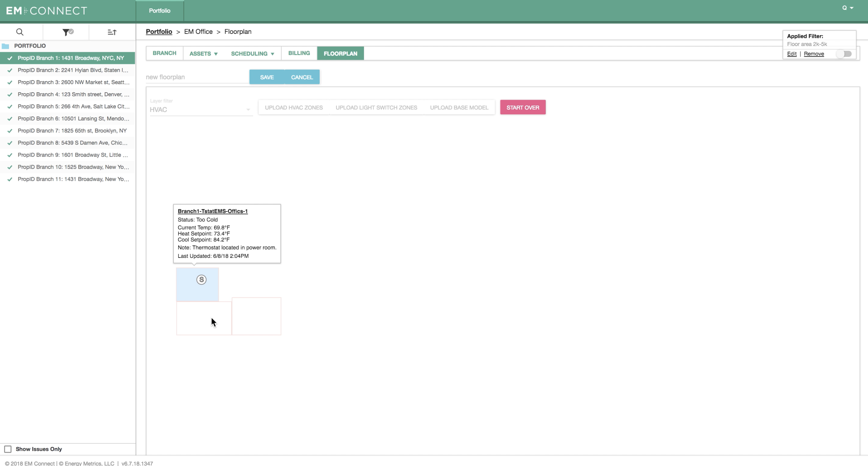Click the Portfolio folder icon
The height and width of the screenshot is (466, 868).
5,46
